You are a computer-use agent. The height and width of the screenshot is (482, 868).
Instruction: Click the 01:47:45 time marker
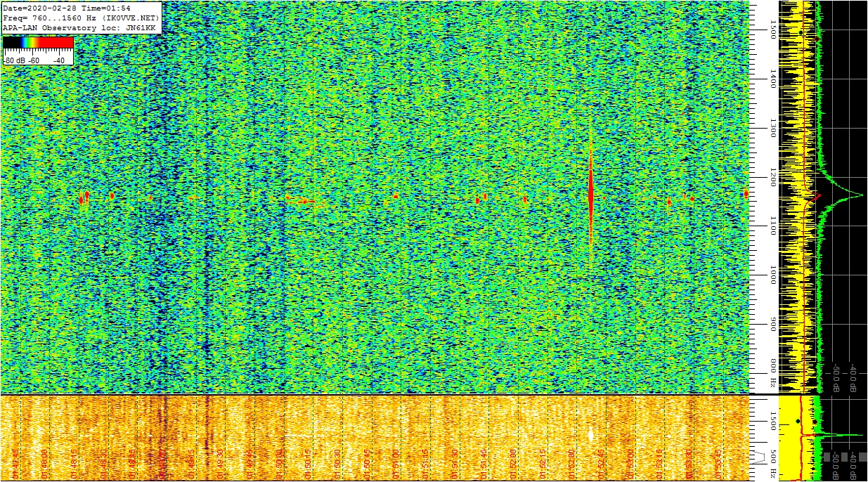[x=16, y=462]
